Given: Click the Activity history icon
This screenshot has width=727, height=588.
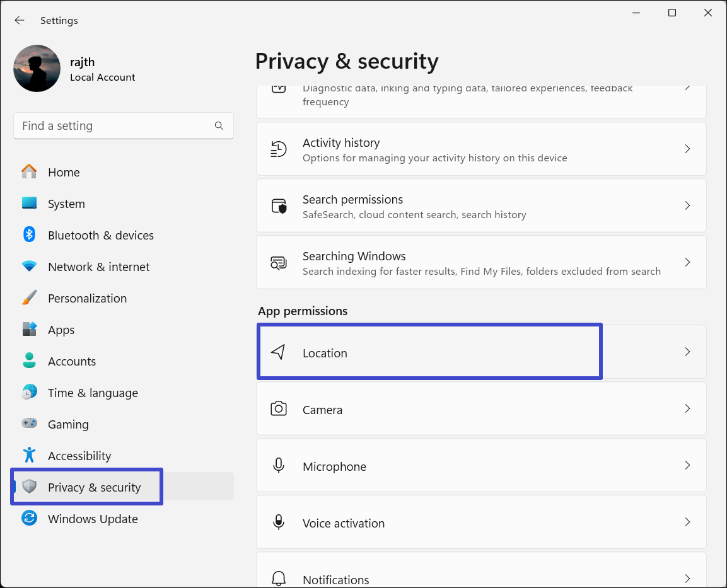Looking at the screenshot, I should 278,149.
